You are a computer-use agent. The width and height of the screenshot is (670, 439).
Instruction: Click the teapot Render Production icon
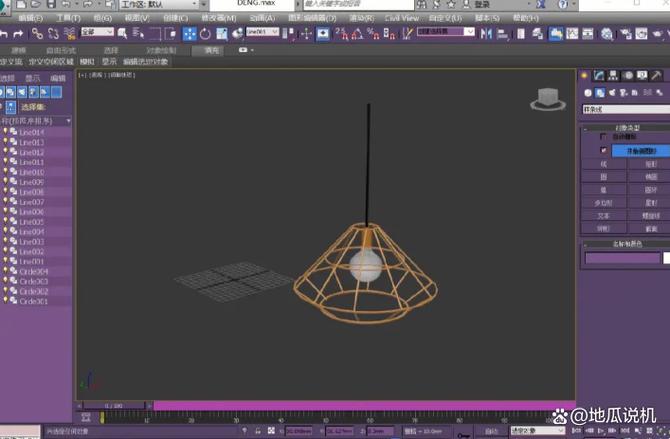pyautogui.click(x=657, y=33)
